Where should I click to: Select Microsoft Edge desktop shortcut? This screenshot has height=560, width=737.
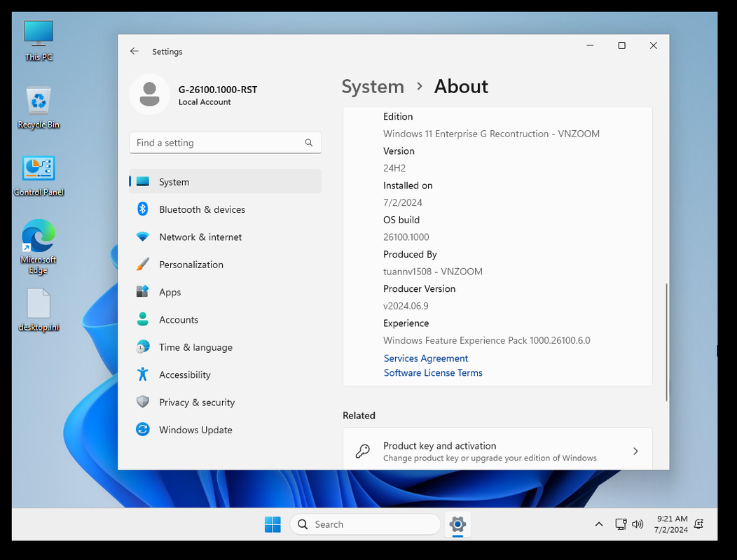pyautogui.click(x=39, y=247)
